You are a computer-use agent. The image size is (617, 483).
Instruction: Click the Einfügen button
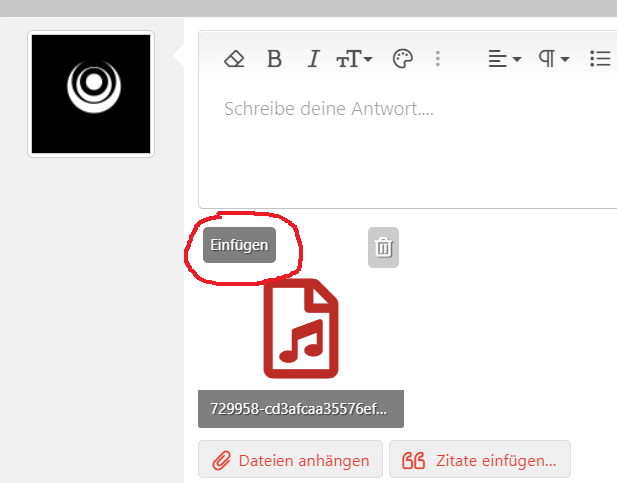click(239, 245)
